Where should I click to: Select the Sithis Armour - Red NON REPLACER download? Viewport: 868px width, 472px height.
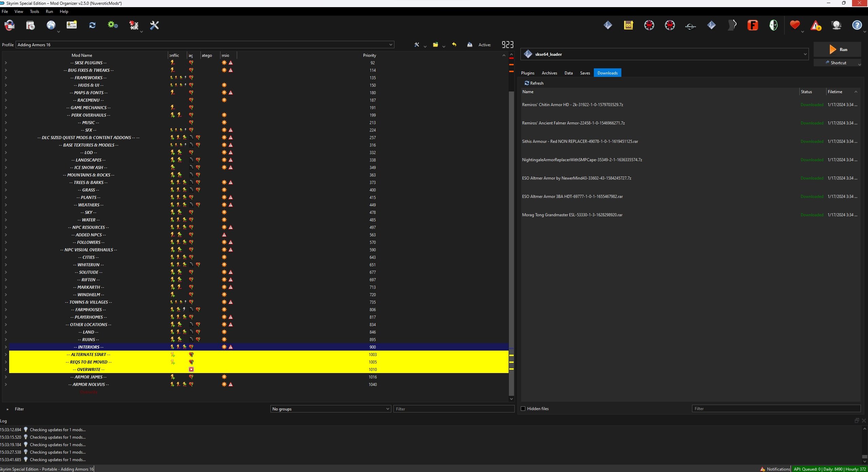691,141
